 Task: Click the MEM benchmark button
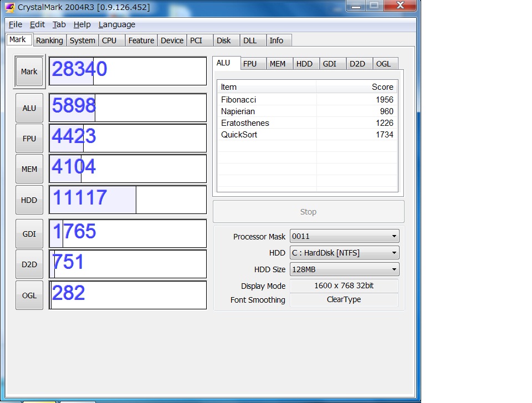point(29,169)
